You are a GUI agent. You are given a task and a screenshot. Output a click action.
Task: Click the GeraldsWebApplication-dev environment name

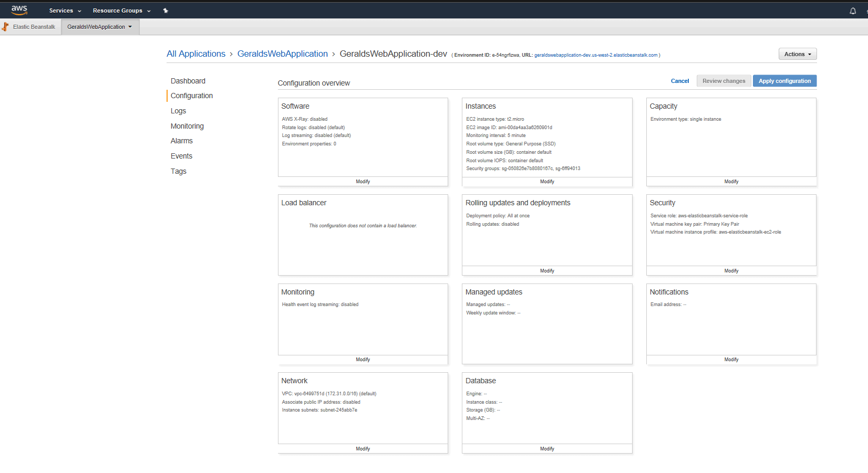point(394,54)
